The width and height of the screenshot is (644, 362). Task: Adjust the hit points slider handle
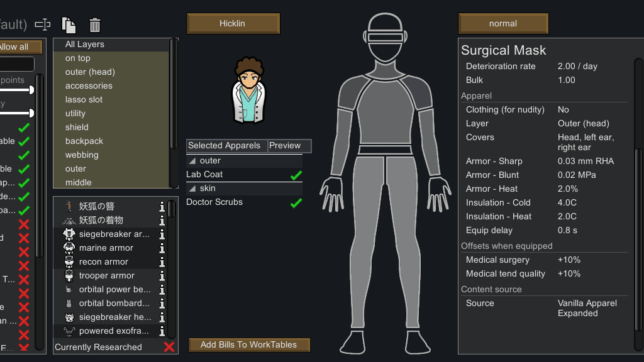(x=31, y=90)
